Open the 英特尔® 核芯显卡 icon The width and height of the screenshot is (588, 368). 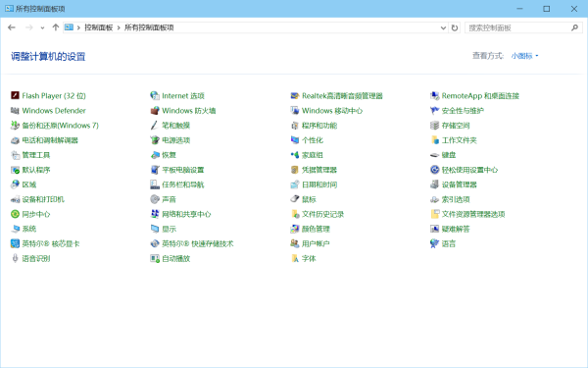click(15, 243)
